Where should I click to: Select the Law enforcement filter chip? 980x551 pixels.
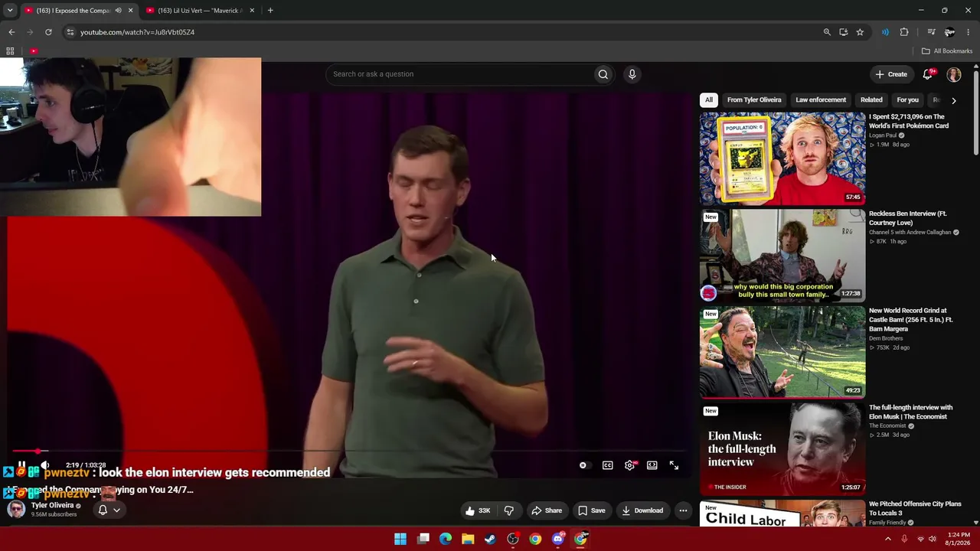(x=821, y=100)
